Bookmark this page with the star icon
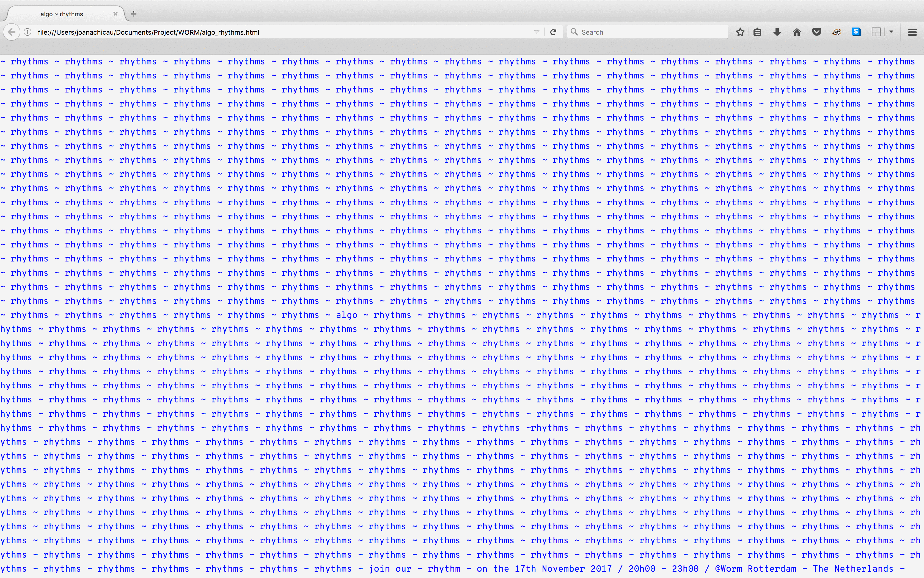Viewport: 924px width, 578px height. 740,32
